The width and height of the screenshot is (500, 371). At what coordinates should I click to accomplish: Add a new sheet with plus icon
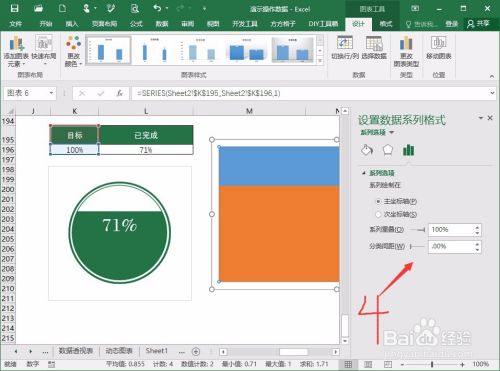(196, 351)
